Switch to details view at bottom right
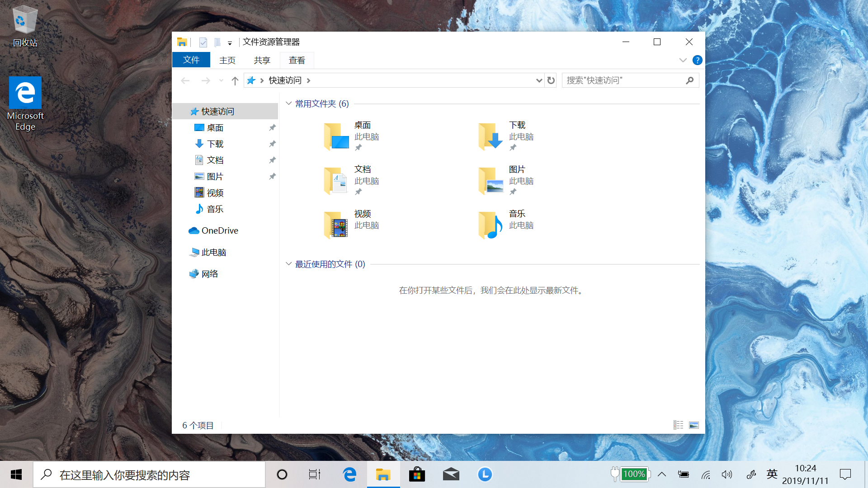Image resolution: width=868 pixels, height=488 pixels. pos(678,425)
